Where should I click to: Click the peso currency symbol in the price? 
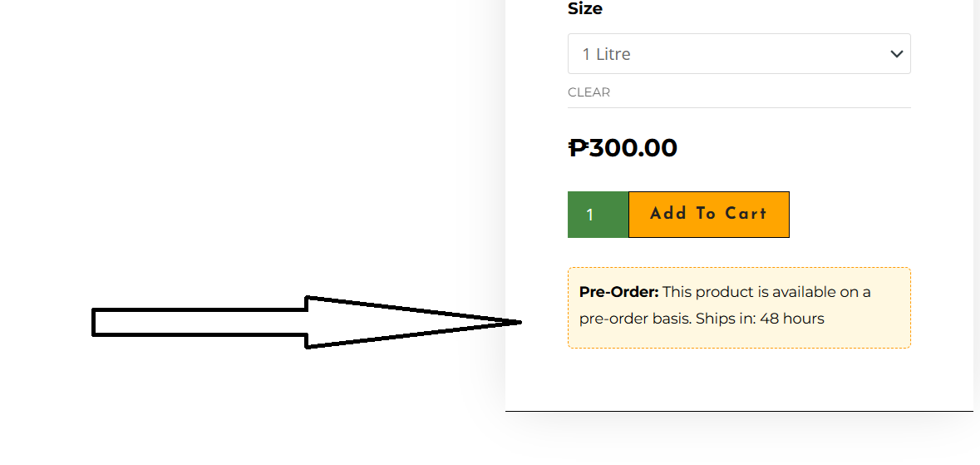578,148
